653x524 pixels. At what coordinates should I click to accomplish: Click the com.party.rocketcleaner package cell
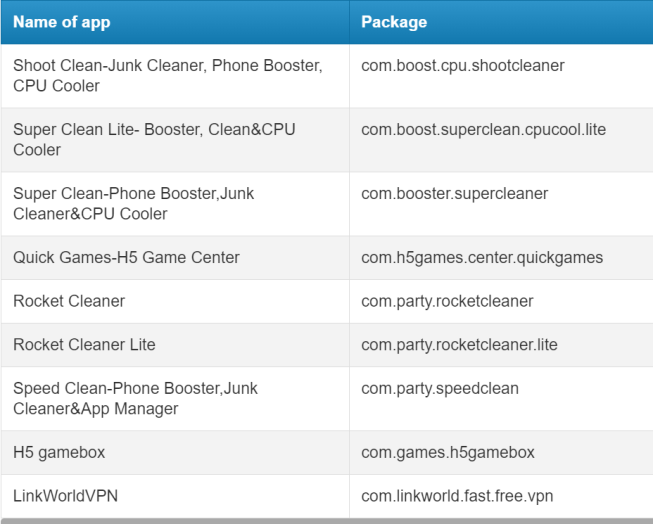tap(447, 301)
